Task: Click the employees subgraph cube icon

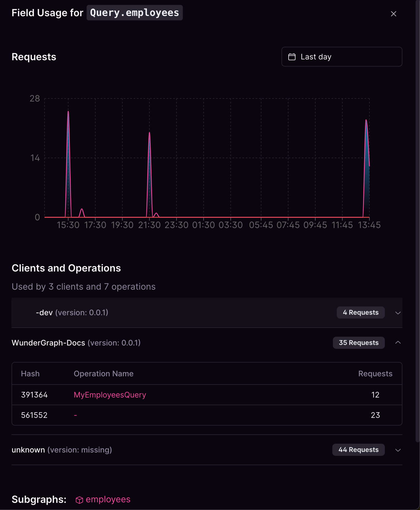Action: 79,500
